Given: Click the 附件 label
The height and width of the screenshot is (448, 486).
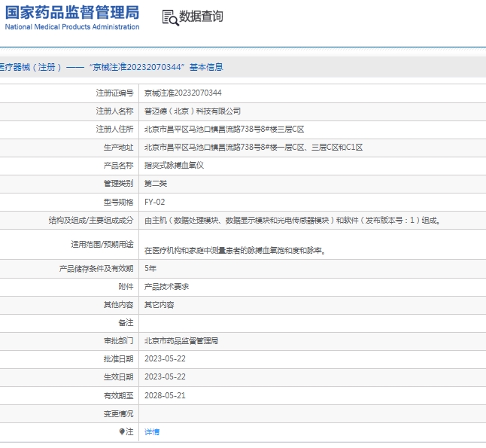Looking at the screenshot, I should [x=126, y=287].
